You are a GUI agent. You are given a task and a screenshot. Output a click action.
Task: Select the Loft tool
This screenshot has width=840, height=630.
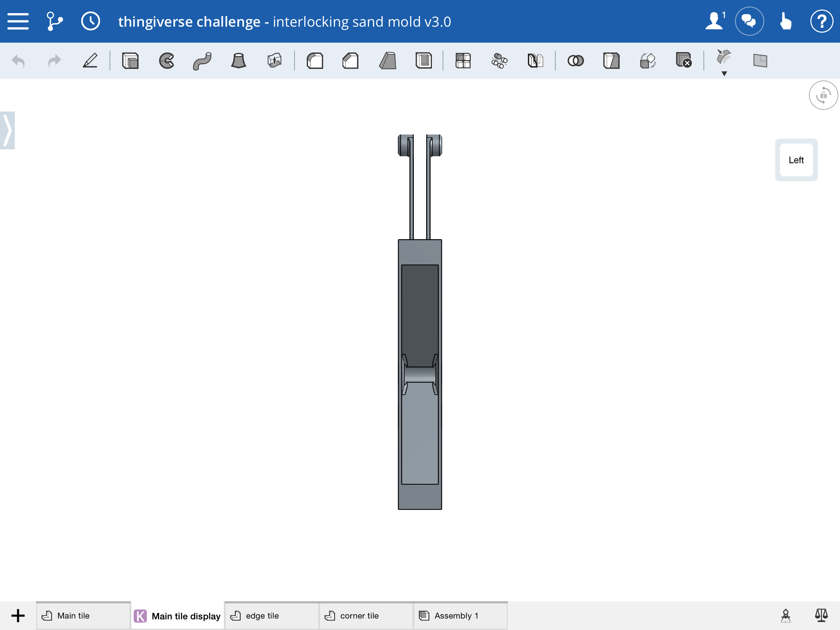238,61
